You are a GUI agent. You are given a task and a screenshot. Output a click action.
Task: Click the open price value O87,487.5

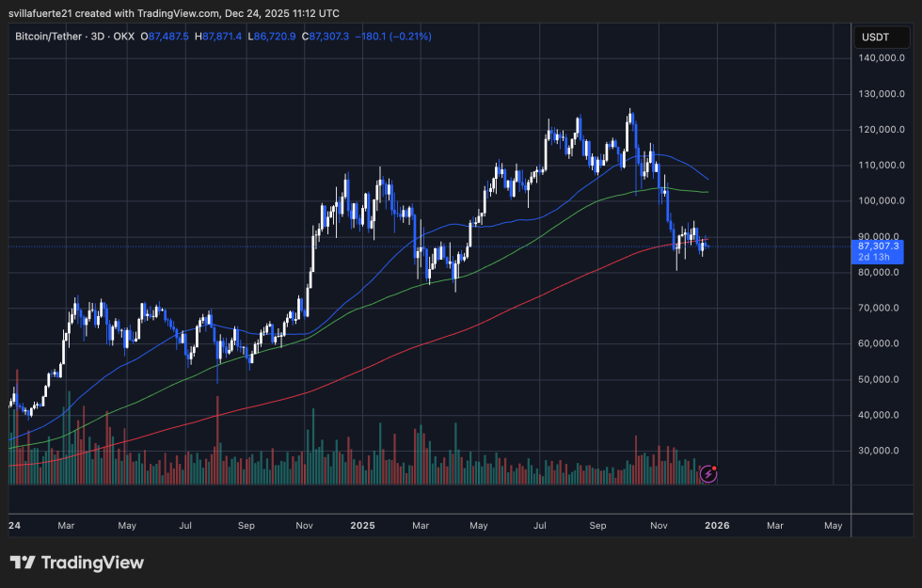(x=165, y=36)
